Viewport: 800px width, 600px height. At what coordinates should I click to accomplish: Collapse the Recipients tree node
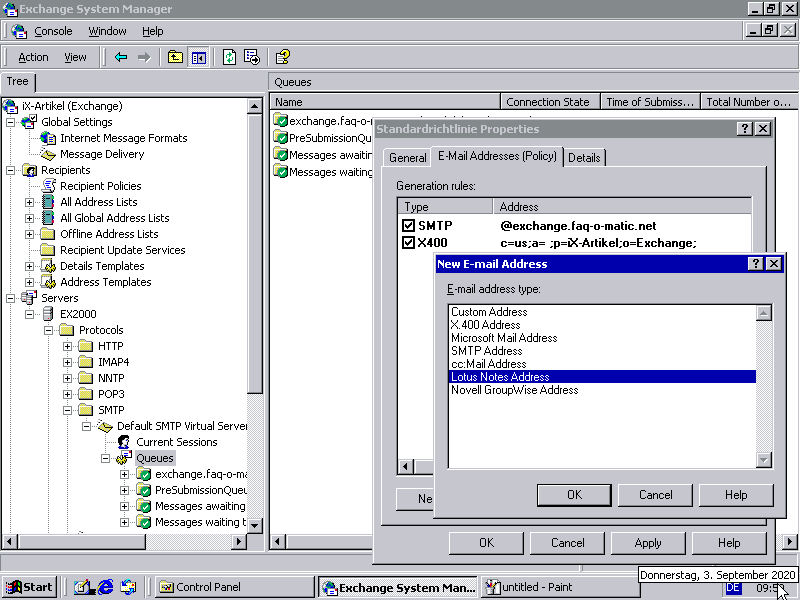(11, 170)
